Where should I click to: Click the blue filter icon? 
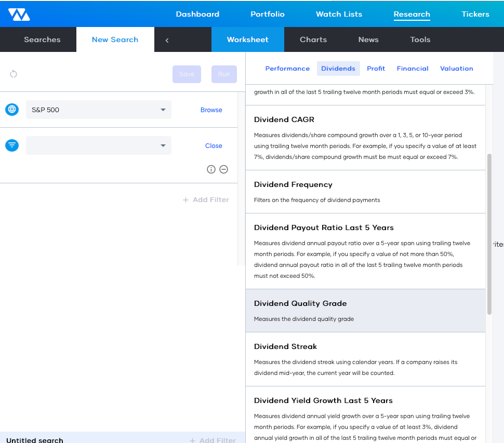click(12, 145)
